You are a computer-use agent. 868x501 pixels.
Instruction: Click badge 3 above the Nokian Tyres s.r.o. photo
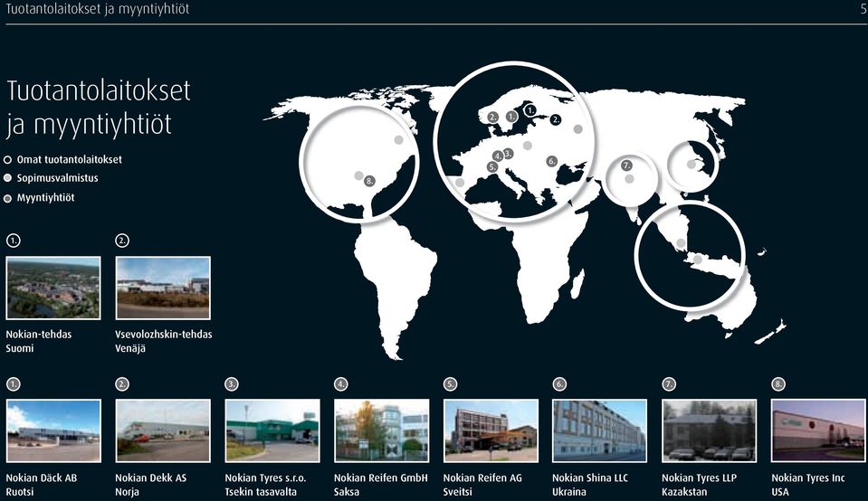tap(232, 383)
